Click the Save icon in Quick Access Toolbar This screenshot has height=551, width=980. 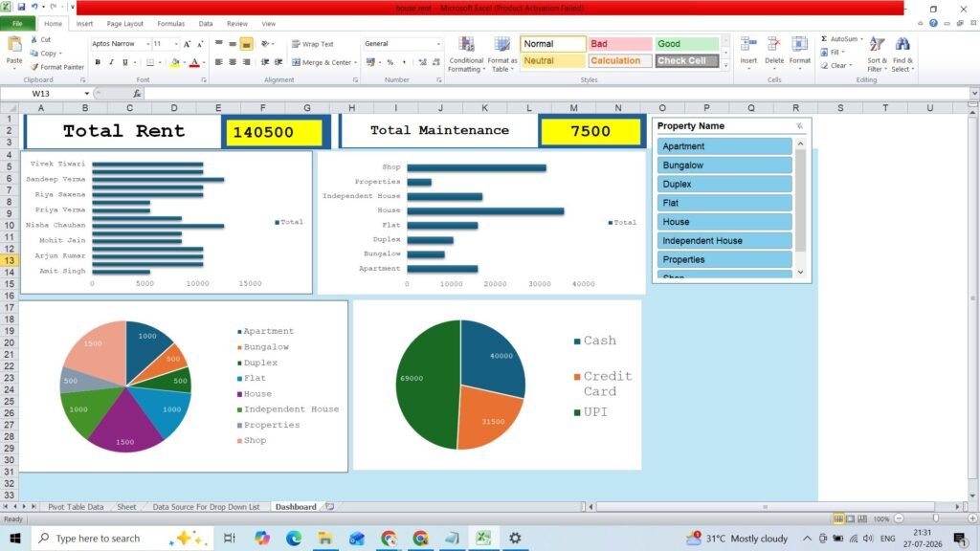click(x=21, y=7)
